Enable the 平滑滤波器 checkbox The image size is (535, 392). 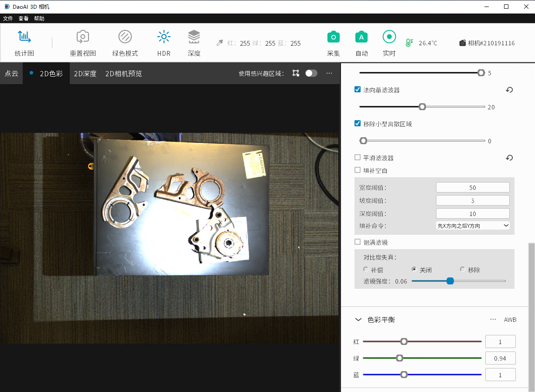pos(358,158)
